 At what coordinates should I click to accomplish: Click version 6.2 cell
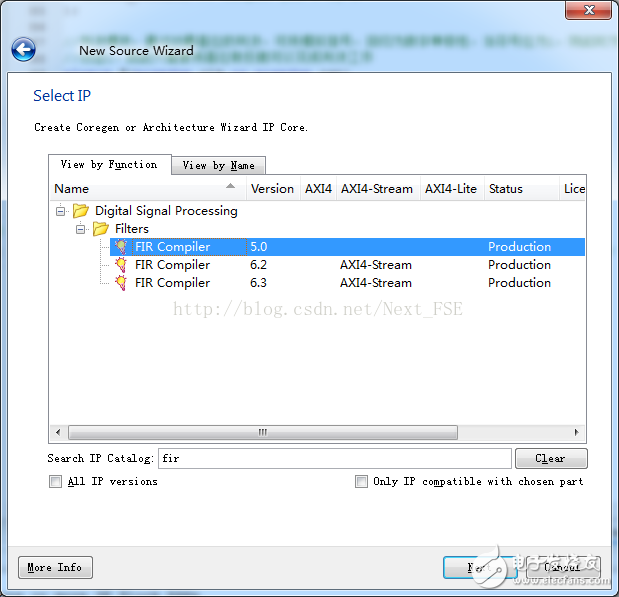point(259,265)
